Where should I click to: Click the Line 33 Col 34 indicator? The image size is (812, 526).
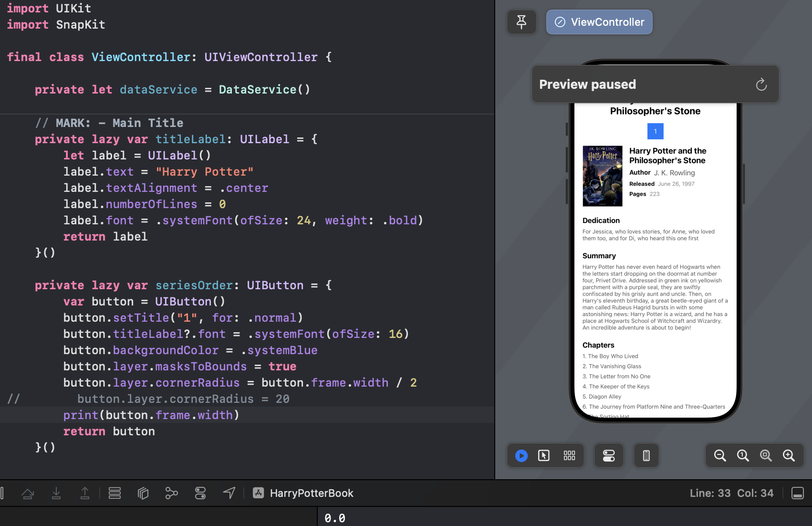(x=731, y=493)
